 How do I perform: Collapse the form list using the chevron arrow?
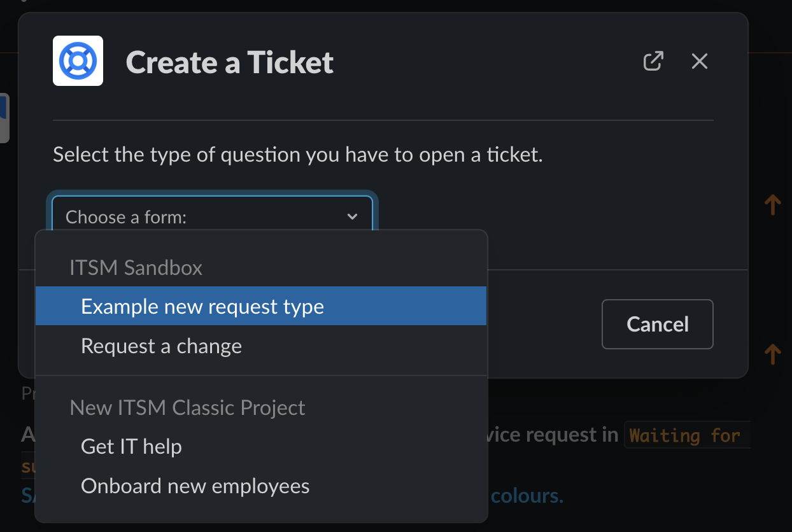[x=352, y=217]
